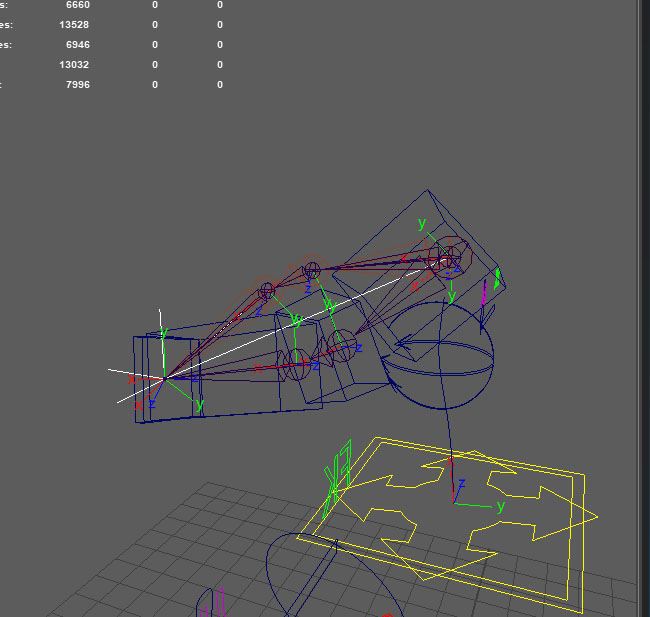Click the viewport's right edge panel divider

[x=640, y=300]
